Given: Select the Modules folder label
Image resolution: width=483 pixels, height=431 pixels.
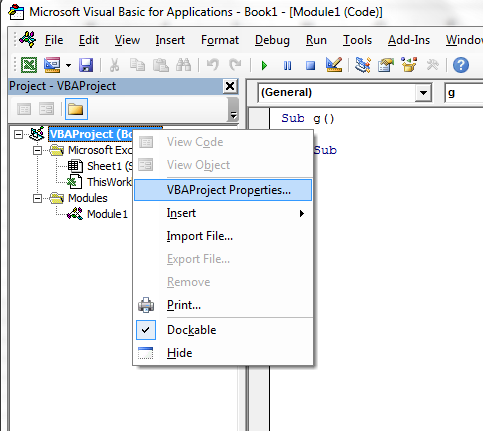Looking at the screenshot, I should coord(88,198).
